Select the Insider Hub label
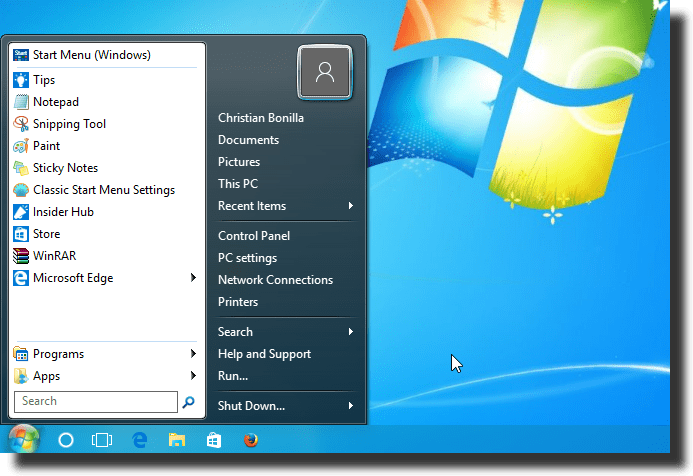Image resolution: width=693 pixels, height=476 pixels. pyautogui.click(x=63, y=212)
